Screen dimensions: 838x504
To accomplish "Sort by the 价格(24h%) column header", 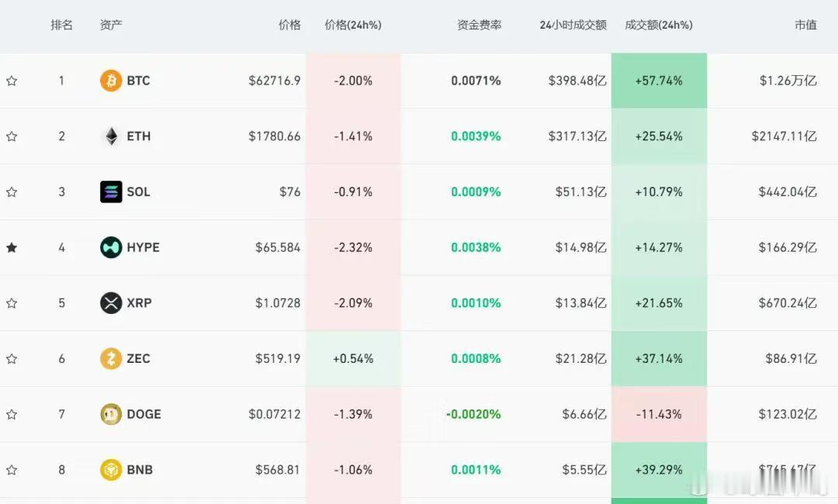I will click(353, 25).
